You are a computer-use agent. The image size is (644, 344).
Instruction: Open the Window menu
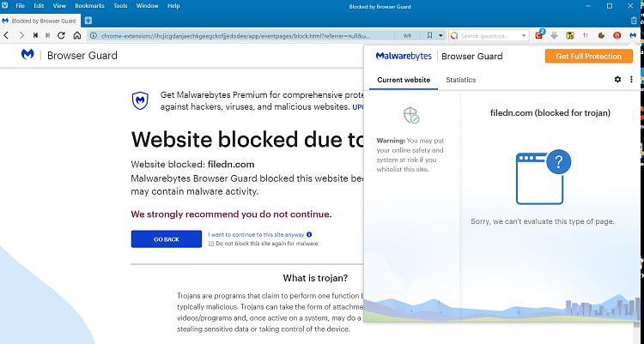[147, 6]
